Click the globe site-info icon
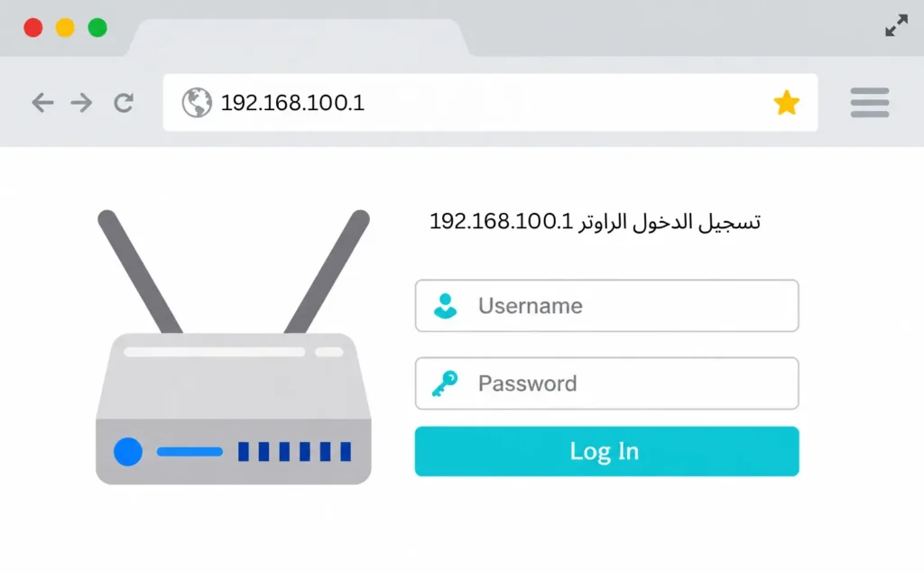The width and height of the screenshot is (924, 573). [x=197, y=103]
